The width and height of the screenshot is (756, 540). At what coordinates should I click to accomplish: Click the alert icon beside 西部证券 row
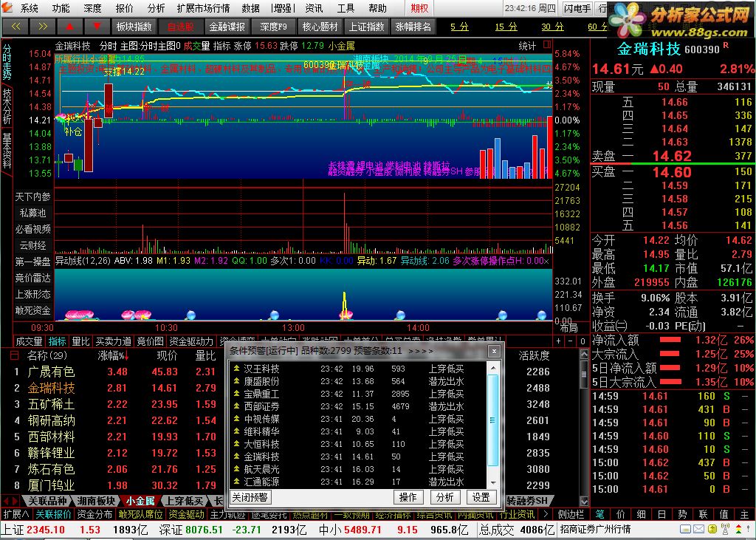point(236,406)
